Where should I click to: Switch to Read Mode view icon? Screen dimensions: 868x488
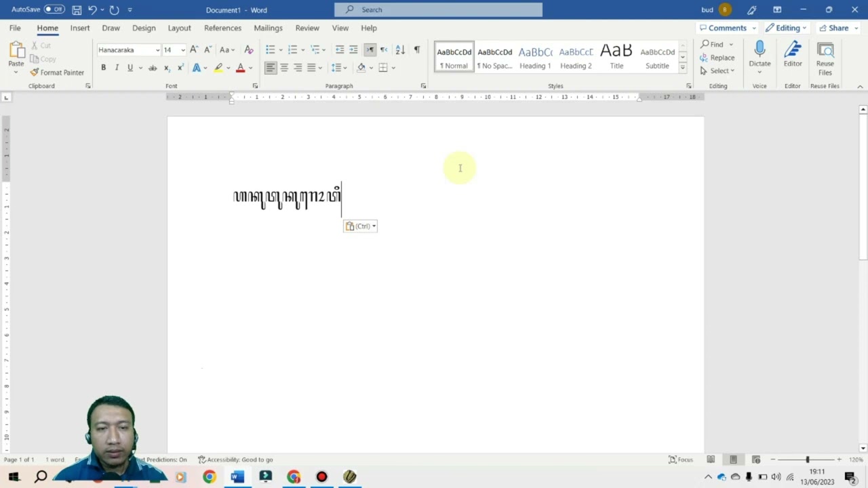pyautogui.click(x=710, y=460)
